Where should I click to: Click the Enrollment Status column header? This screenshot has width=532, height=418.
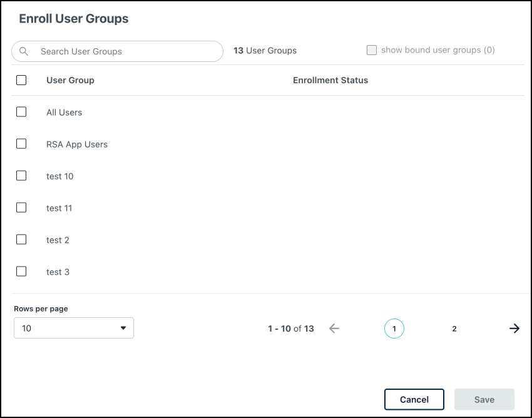(x=330, y=80)
